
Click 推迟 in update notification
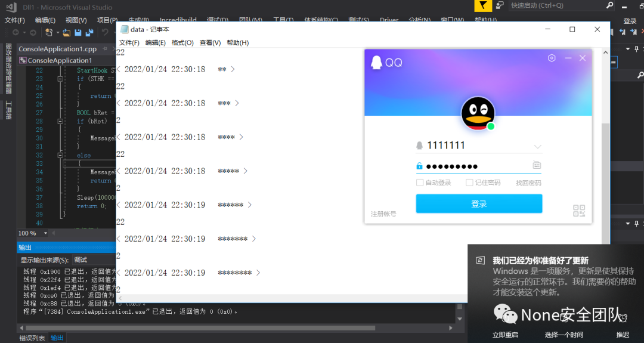623,335
